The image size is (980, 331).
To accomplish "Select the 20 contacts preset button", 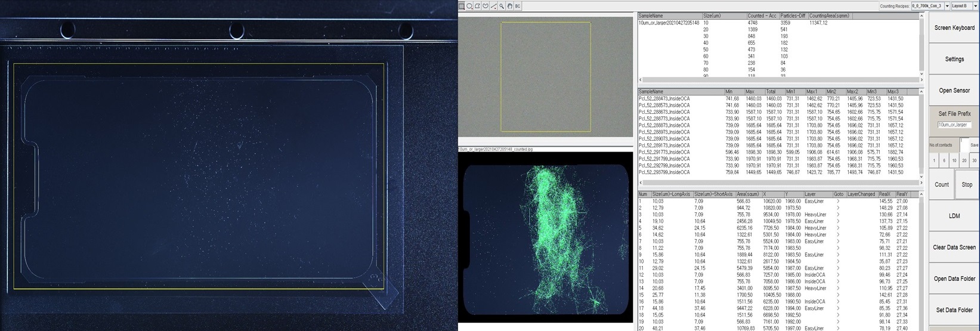I will tap(964, 160).
